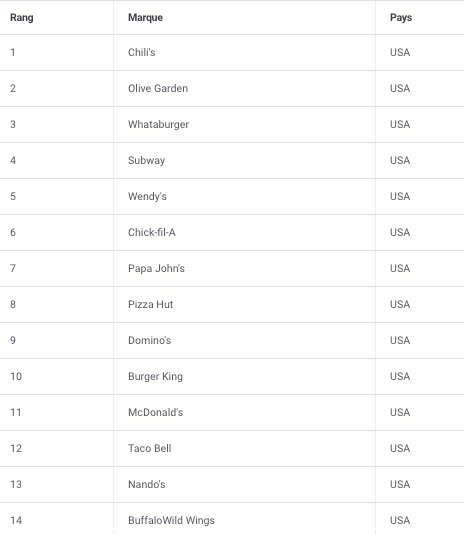
Task: Select the BuffaloWild Wings row
Action: point(232,519)
